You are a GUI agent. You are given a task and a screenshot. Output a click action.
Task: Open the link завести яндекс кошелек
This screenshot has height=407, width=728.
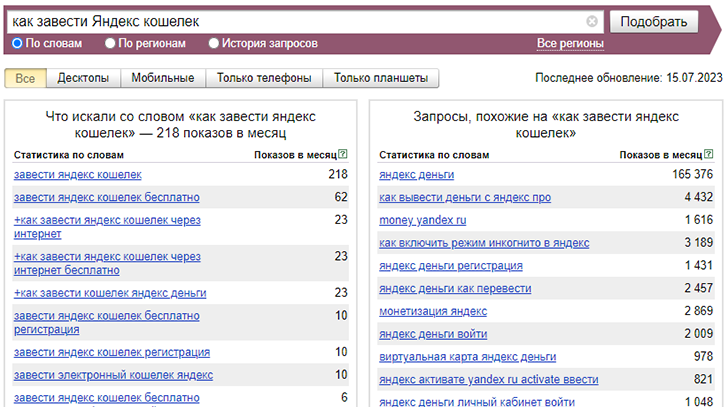78,174
